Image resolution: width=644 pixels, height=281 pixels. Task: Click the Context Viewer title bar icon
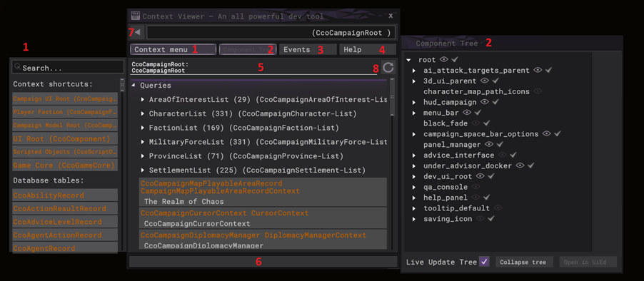[136, 16]
